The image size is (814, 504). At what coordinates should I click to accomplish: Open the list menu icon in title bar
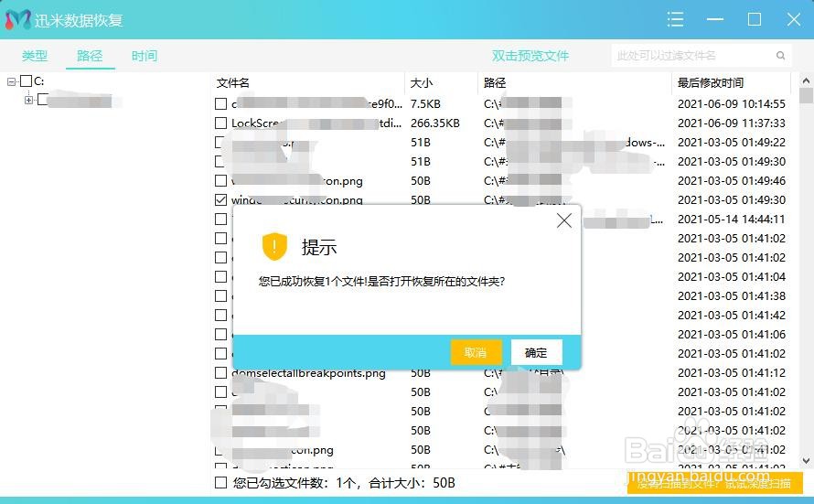point(675,20)
